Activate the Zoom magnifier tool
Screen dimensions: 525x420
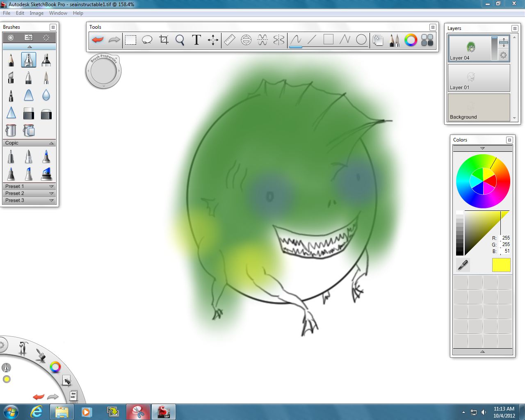click(x=180, y=40)
